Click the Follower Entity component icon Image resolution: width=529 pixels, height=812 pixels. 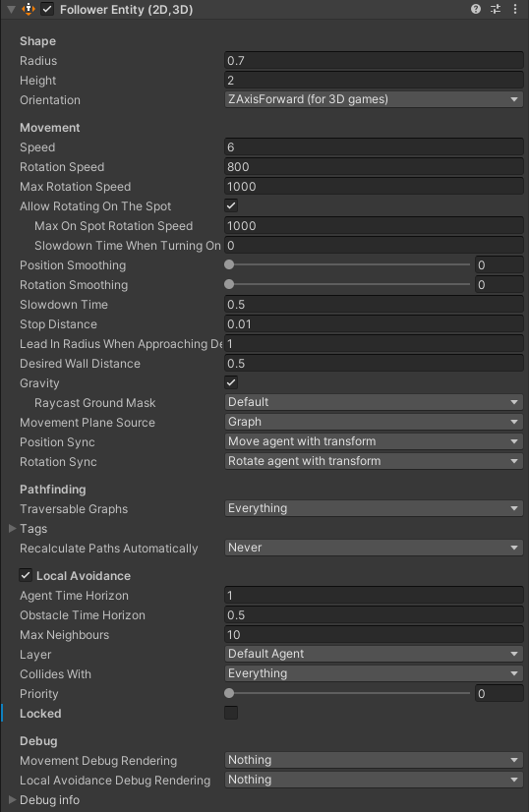pyautogui.click(x=29, y=9)
